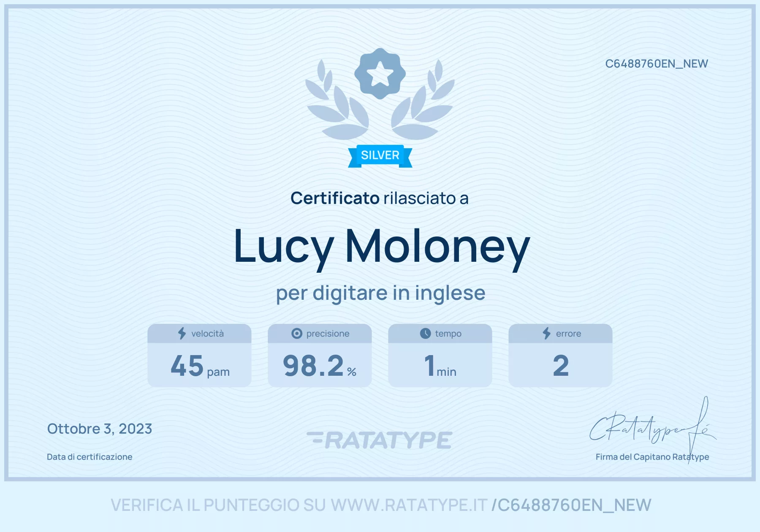Click the errore label
Viewport: 760px width, 532px height.
(569, 334)
